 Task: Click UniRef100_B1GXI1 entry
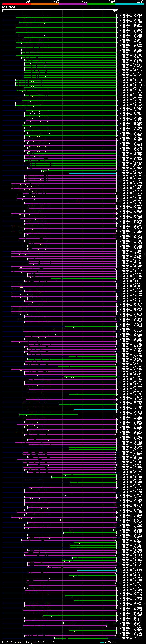pyautogui.click(x=131, y=638)
